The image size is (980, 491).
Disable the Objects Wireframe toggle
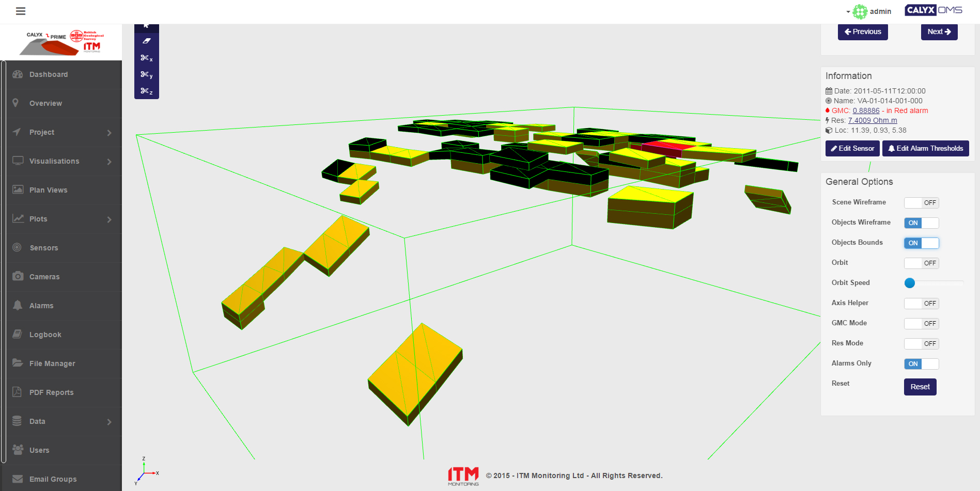coord(921,223)
